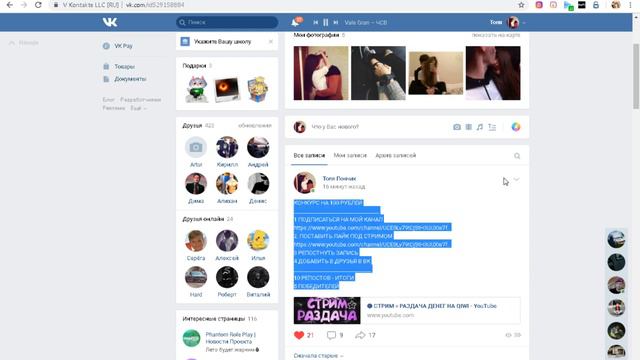
Task: Click show on map link above photos
Action: coord(496,35)
